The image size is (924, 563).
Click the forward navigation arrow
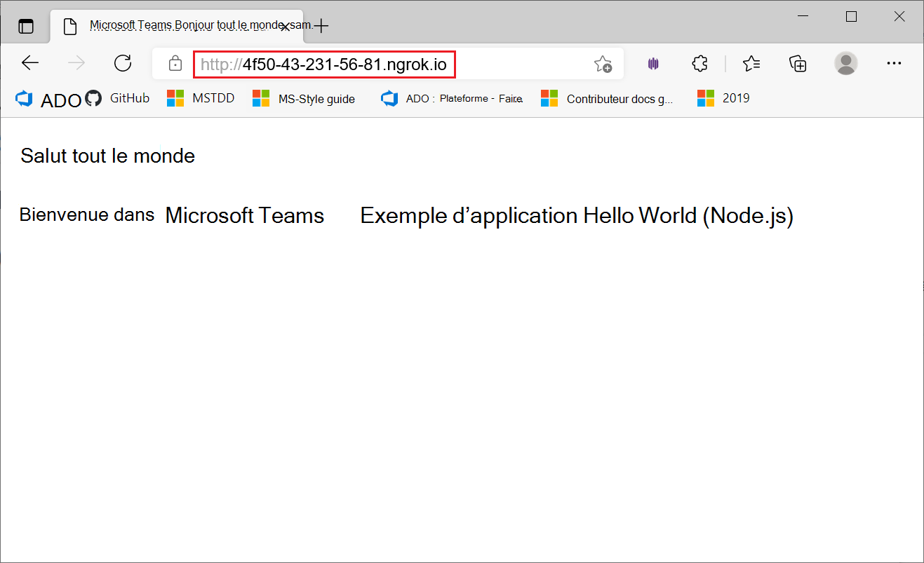76,64
